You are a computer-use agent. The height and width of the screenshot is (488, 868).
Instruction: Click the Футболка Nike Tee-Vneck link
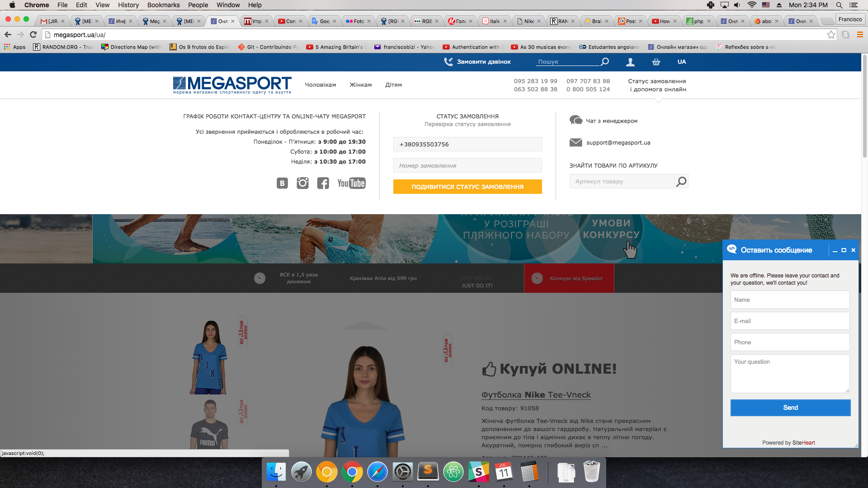[536, 394]
